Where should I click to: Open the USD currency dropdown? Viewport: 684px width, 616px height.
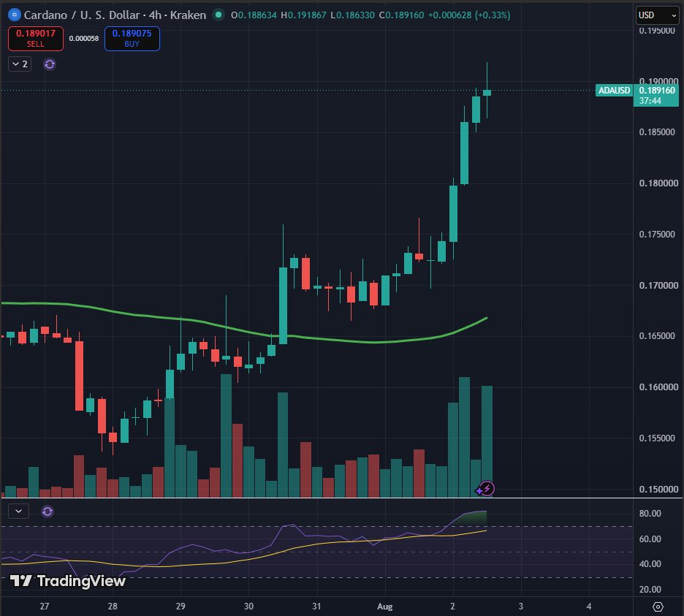(x=657, y=15)
